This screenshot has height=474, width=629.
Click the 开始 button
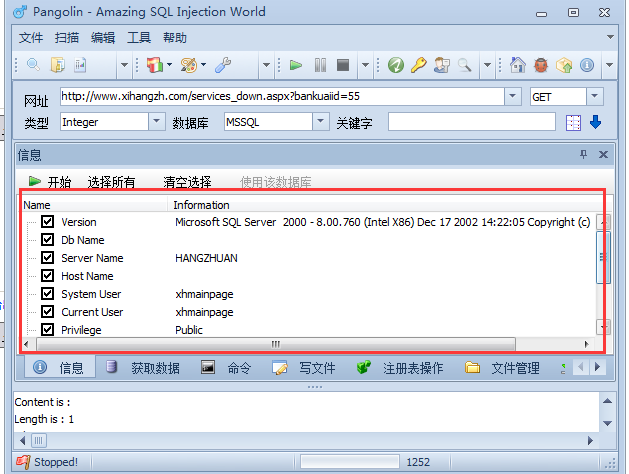pyautogui.click(x=50, y=182)
